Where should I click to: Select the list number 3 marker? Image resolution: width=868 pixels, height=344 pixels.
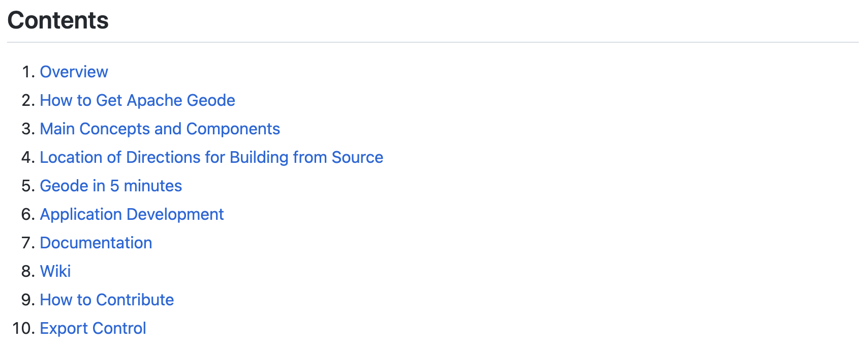pyautogui.click(x=28, y=129)
